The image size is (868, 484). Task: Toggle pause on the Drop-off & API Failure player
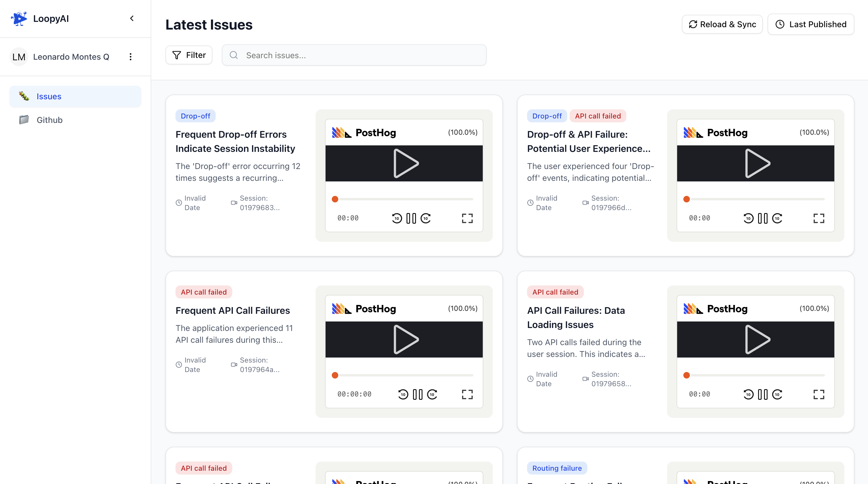763,218
